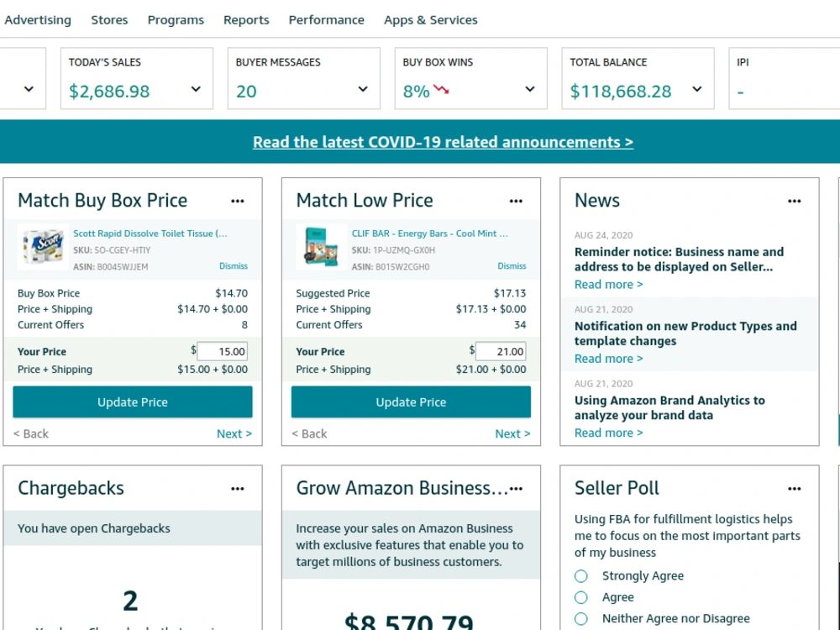Expand the Buyer Messages card chevron
The height and width of the screenshot is (630, 840).
(363, 90)
